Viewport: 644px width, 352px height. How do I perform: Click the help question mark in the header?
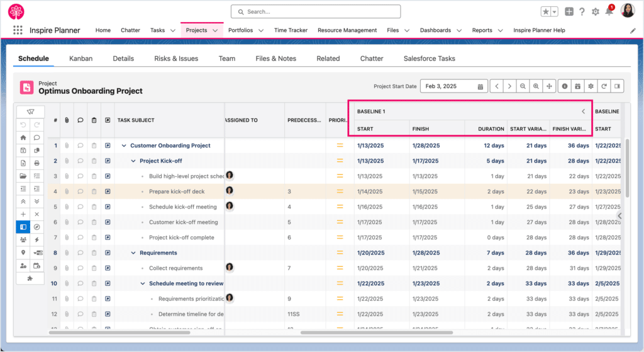click(x=582, y=12)
